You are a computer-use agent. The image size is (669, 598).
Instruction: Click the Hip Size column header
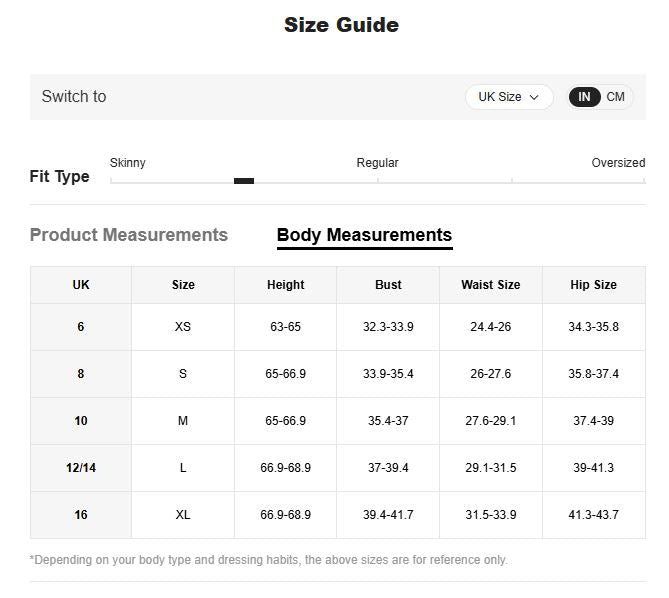pyautogui.click(x=593, y=285)
